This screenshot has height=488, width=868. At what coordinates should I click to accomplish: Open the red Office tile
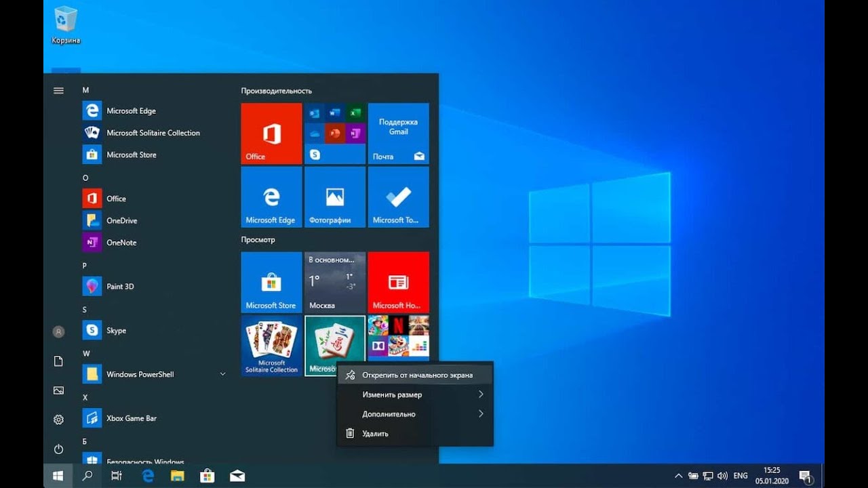271,134
